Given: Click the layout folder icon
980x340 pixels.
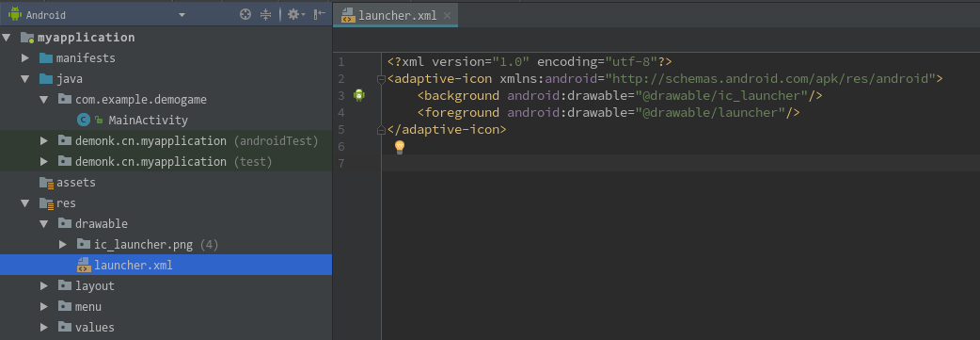Looking at the screenshot, I should click(x=64, y=285).
